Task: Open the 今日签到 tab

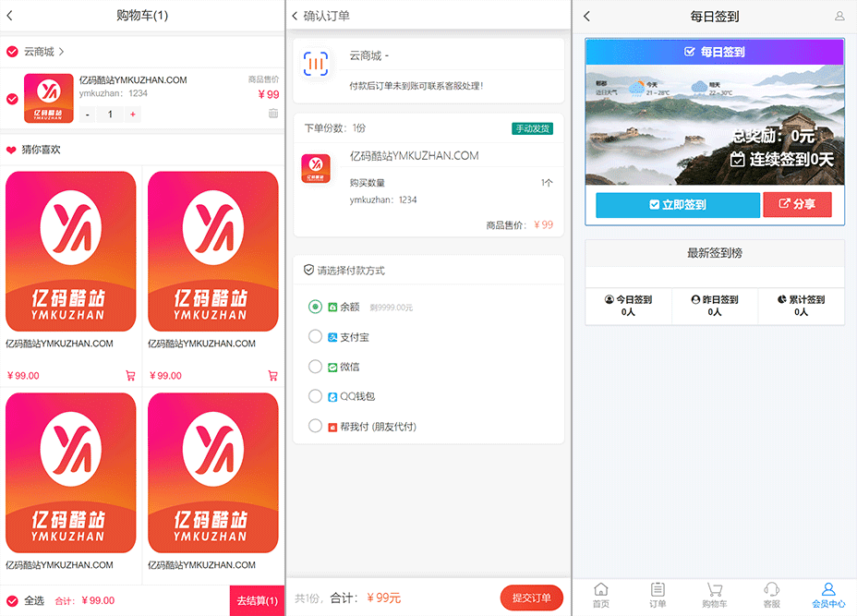Action: [x=629, y=306]
